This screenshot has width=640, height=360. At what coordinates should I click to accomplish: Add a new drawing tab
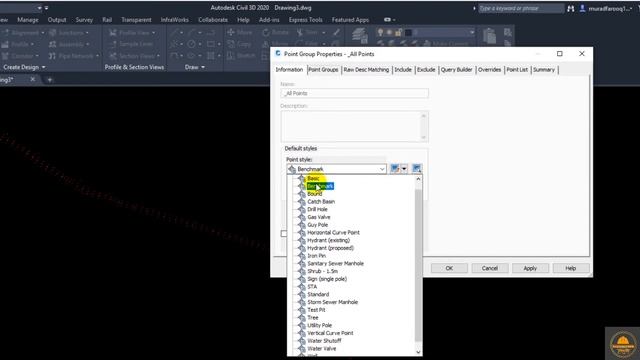coord(49,80)
